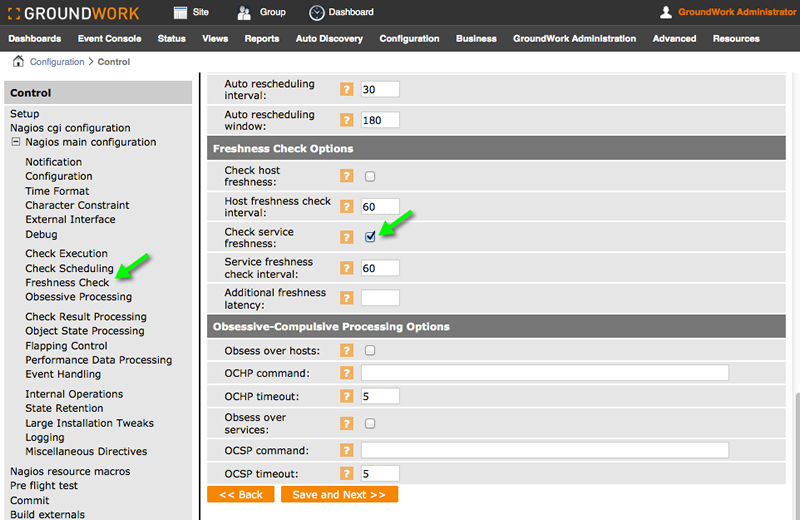Open Pre flight test
This screenshot has height=520, width=800.
click(x=44, y=486)
